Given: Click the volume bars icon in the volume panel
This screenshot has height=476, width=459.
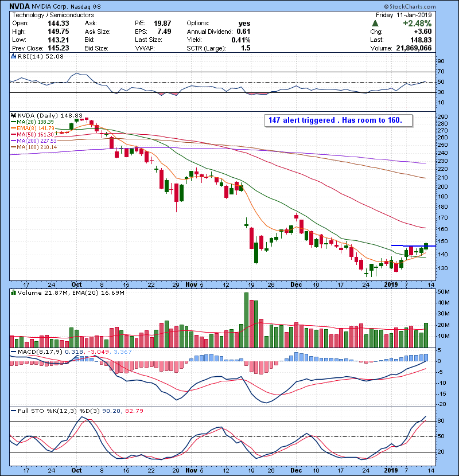Looking at the screenshot, I should (x=13, y=292).
